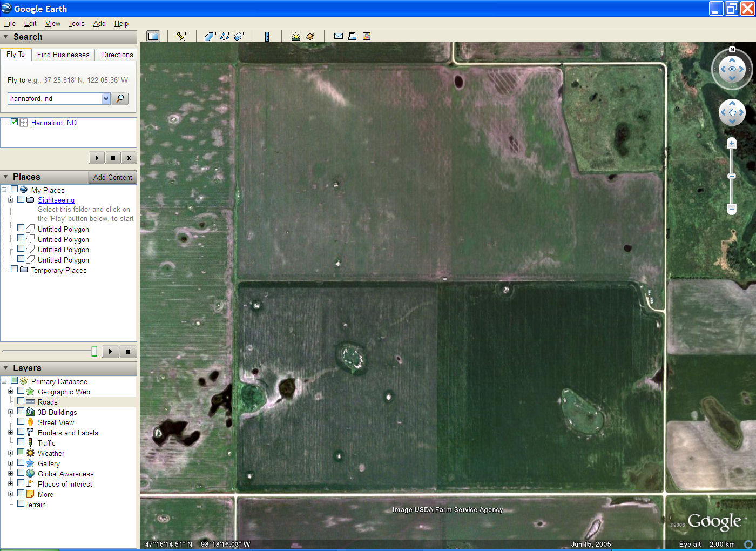
Task: Open the Add menu
Action: (x=99, y=23)
